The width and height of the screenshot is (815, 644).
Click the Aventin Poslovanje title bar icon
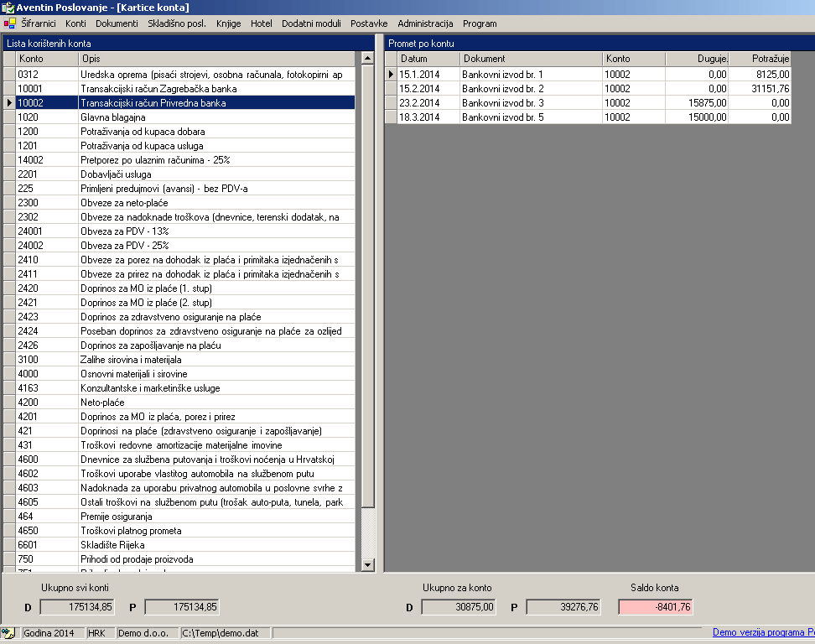(x=8, y=8)
